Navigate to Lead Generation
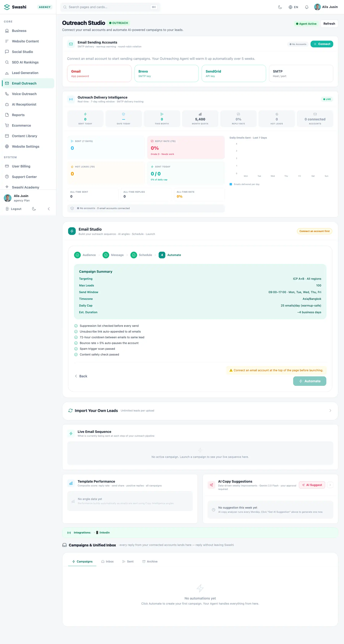344x644 pixels. pyautogui.click(x=28, y=73)
